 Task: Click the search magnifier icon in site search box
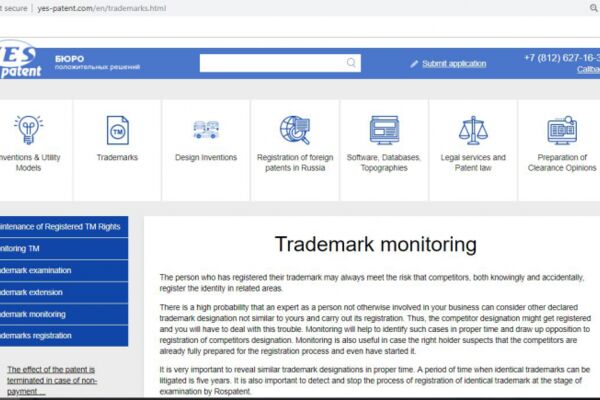click(x=351, y=63)
